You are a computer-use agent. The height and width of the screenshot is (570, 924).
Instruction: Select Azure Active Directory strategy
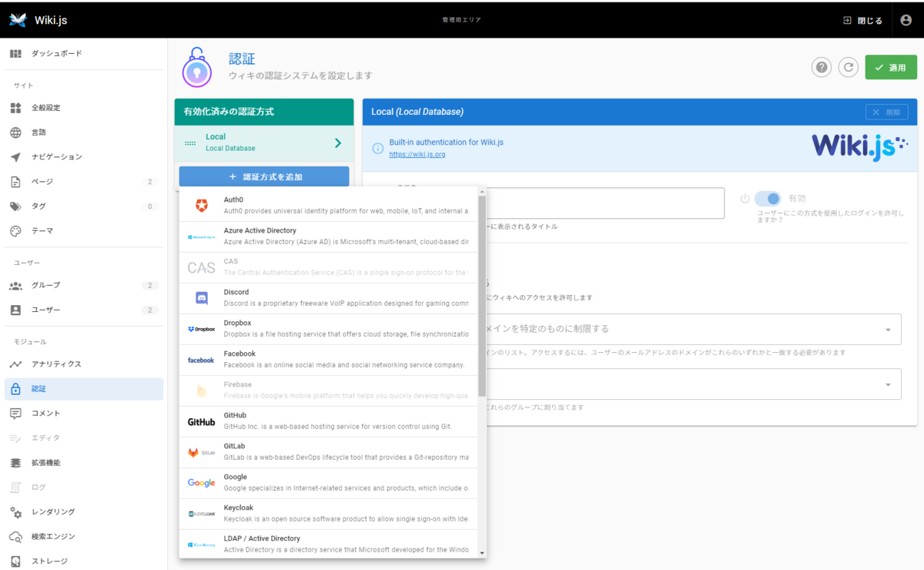coord(328,236)
